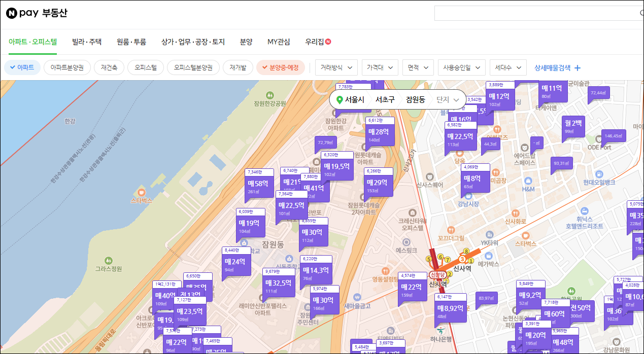Select the 매32.5억 111㎡ marker
The width and height of the screenshot is (644, 354).
tap(279, 285)
